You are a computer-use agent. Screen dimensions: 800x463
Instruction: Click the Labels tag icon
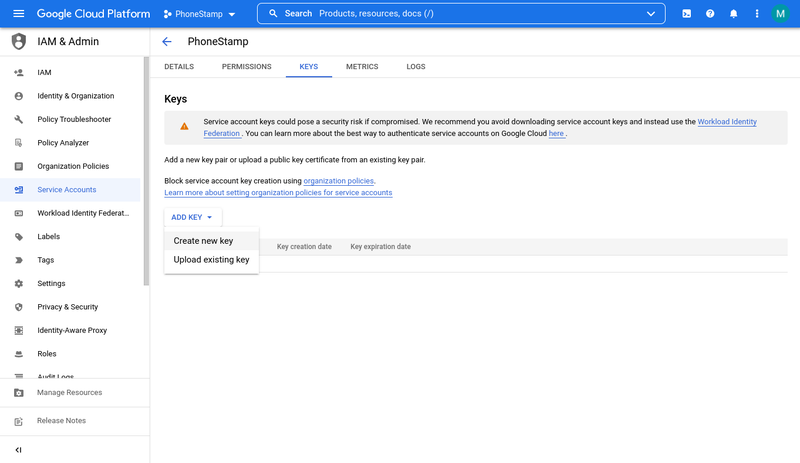coord(19,237)
